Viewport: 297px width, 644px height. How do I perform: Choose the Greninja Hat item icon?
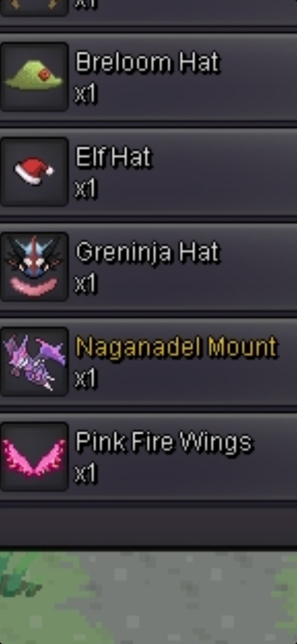click(34, 267)
